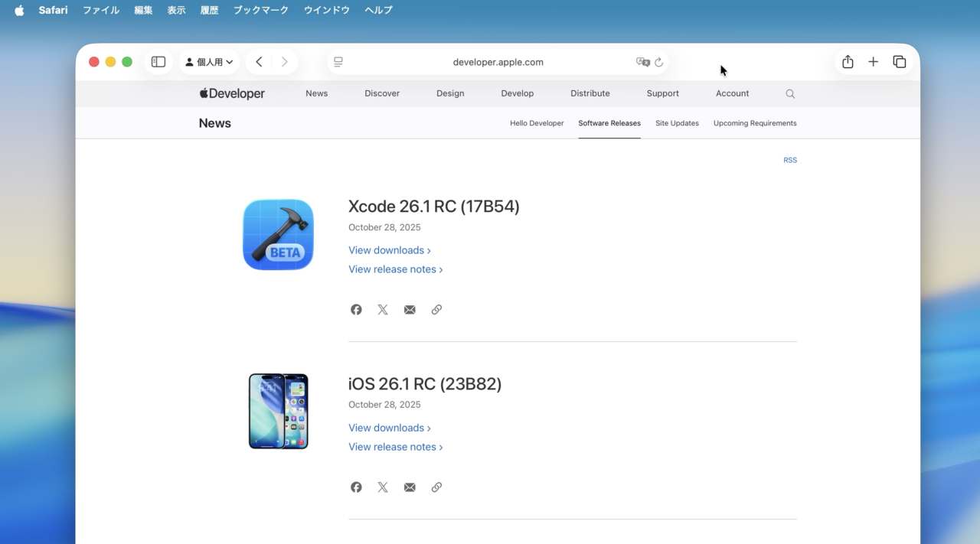Show the tab overview

899,61
